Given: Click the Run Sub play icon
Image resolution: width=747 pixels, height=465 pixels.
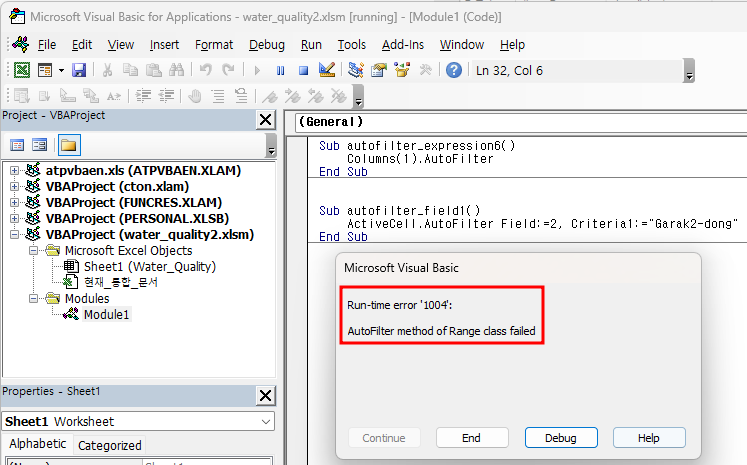Looking at the screenshot, I should [257, 71].
